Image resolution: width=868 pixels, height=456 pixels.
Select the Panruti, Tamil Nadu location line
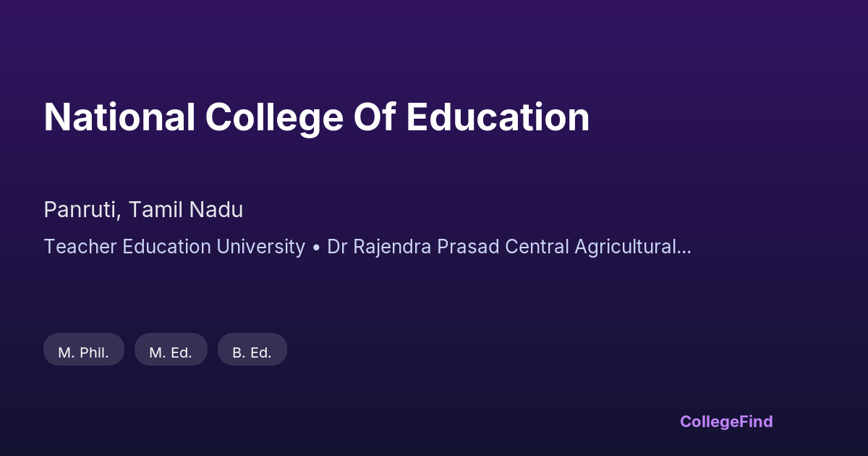point(143,210)
